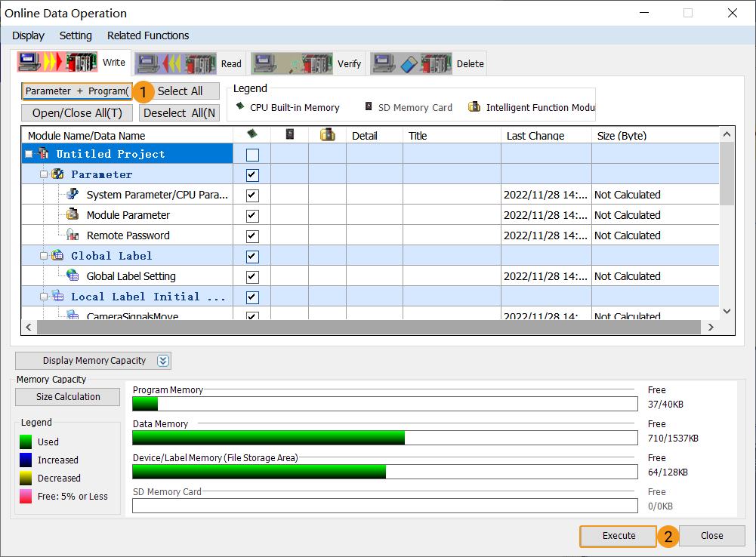Select the Delete operation icon
This screenshot has width=756, height=557.
click(x=412, y=62)
